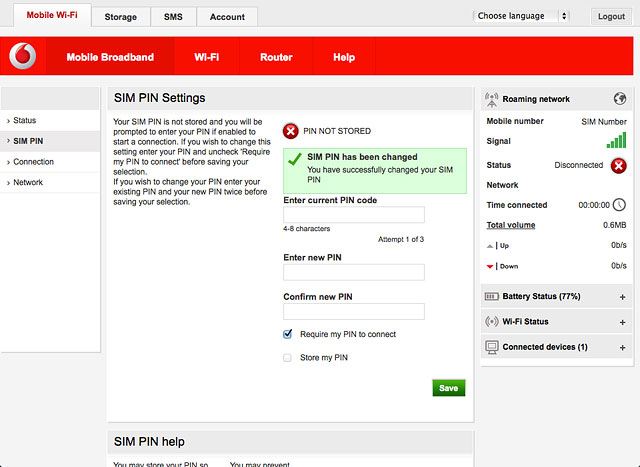Click the battery status icon

click(491, 296)
